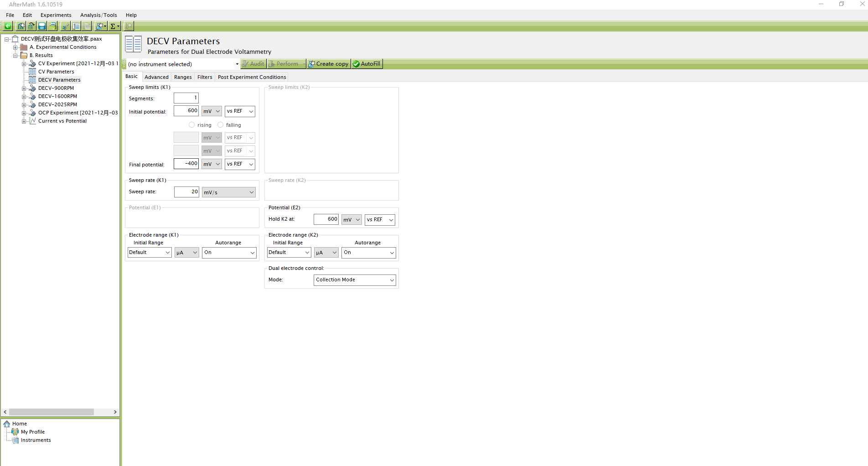Collapse the B. Results folder
The image size is (868, 466).
tap(15, 56)
